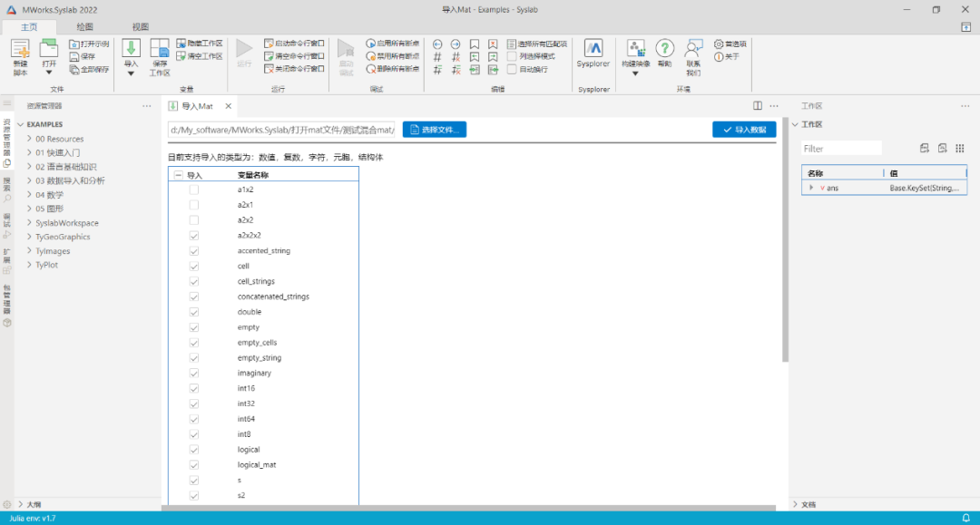Check the a1x2 variable checkbox
Image resolution: width=980 pixels, height=525 pixels.
(x=193, y=189)
